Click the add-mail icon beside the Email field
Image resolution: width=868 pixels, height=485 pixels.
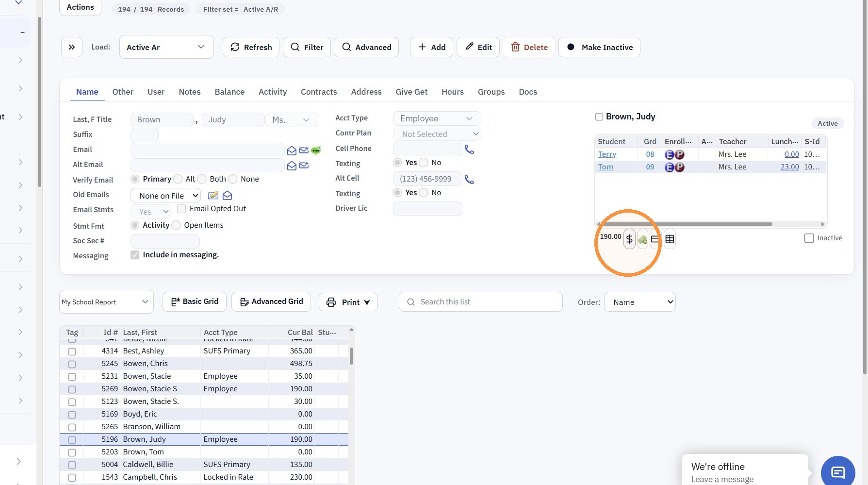click(304, 151)
